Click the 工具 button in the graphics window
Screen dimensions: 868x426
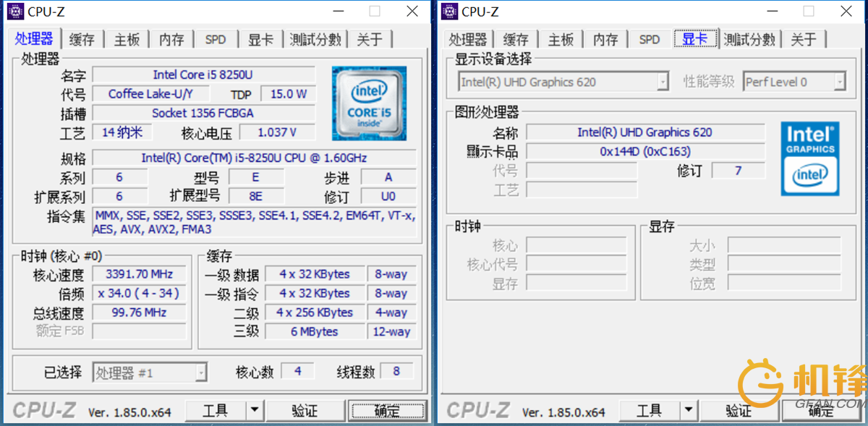click(x=649, y=411)
